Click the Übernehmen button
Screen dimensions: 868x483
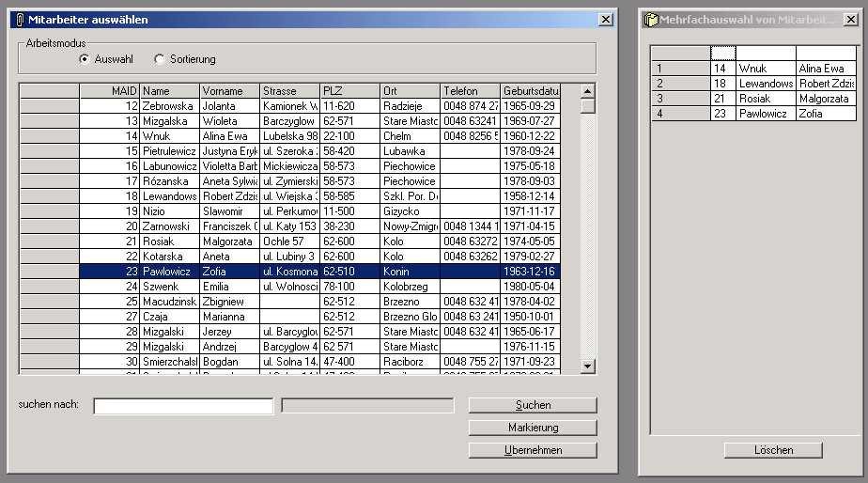click(x=533, y=450)
